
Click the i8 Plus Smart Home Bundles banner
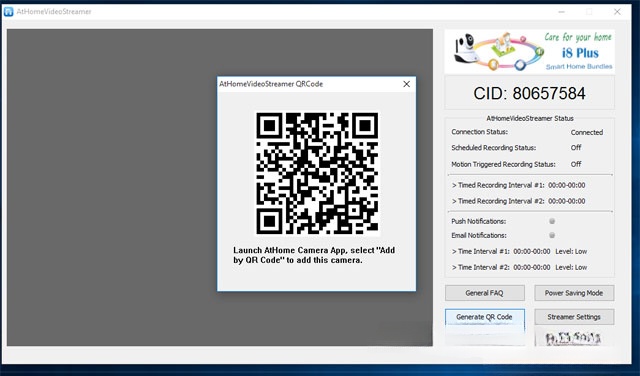pyautogui.click(x=529, y=51)
